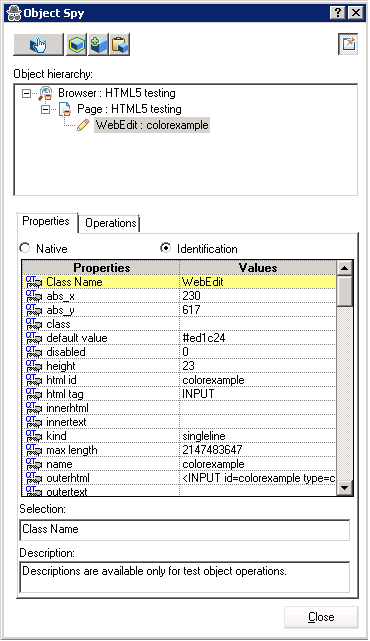The height and width of the screenshot is (641, 370).
Task: Switch to the Properties tab
Action: click(x=46, y=222)
